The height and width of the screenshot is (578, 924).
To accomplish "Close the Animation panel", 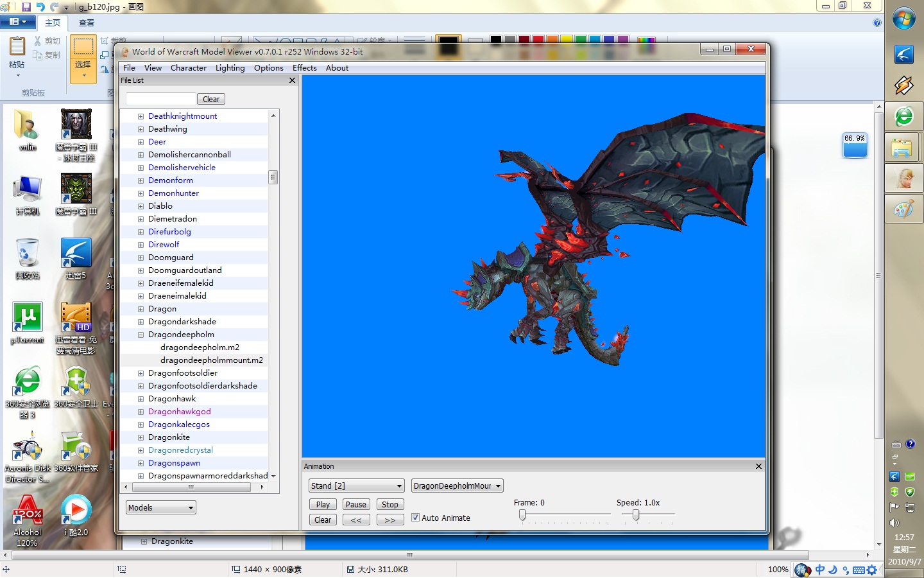I will 758,466.
